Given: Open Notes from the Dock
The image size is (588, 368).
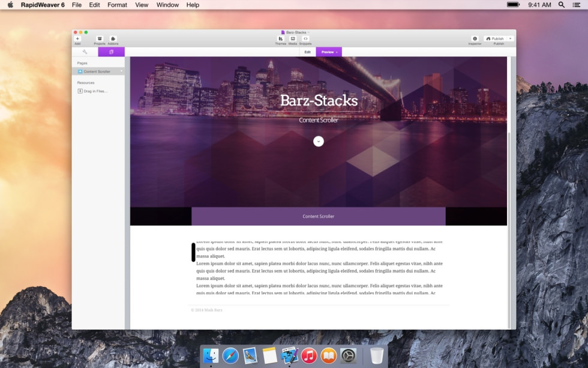Looking at the screenshot, I should tap(269, 355).
